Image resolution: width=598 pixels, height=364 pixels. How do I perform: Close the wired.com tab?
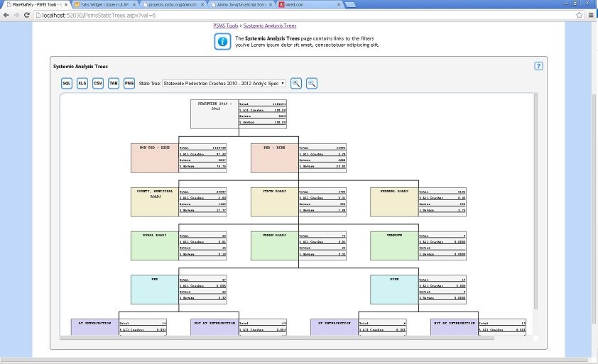pos(339,4)
